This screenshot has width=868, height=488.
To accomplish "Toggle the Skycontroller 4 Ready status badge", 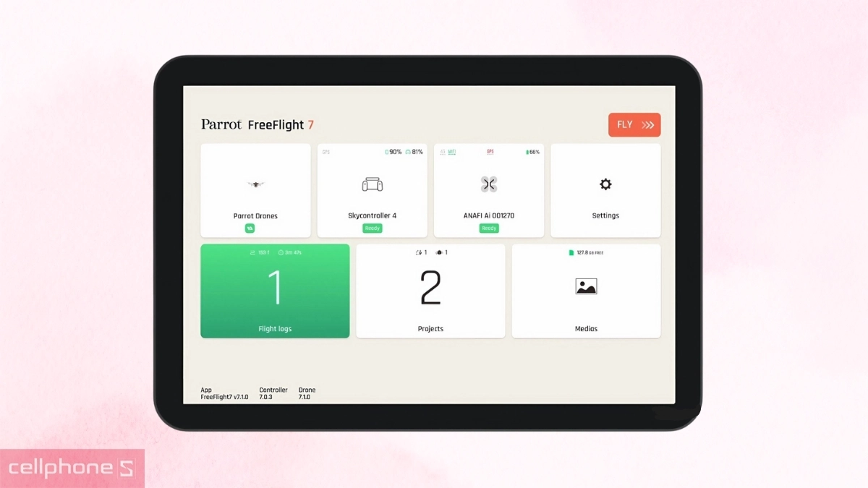I will point(372,228).
